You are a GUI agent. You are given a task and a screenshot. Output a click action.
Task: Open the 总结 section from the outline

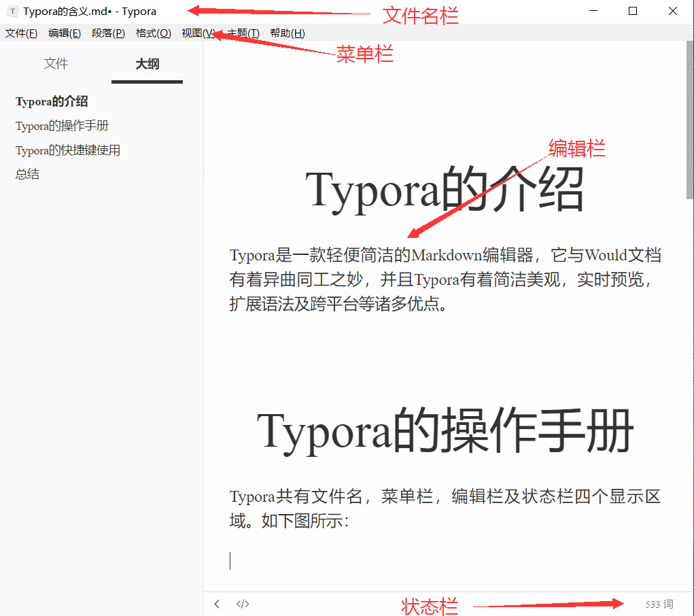coord(27,174)
